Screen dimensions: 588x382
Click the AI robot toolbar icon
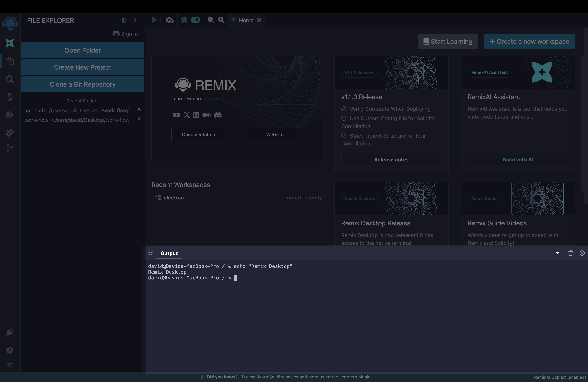click(x=184, y=20)
